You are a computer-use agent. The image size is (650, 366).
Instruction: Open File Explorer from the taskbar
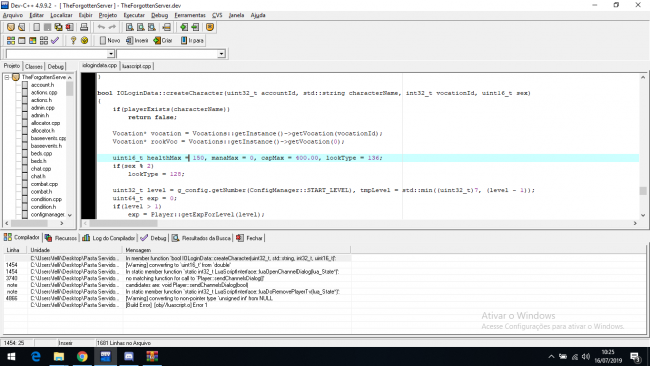pos(59,356)
